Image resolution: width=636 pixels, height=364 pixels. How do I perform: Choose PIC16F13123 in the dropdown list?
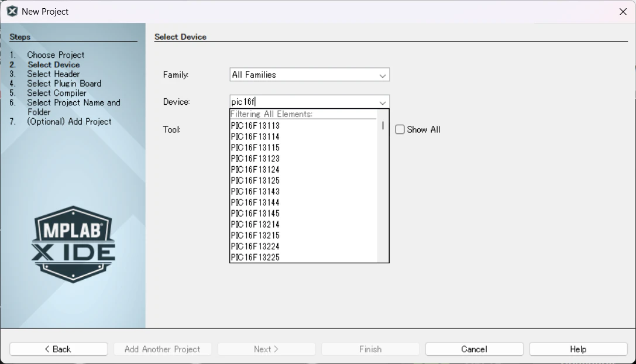coord(304,159)
